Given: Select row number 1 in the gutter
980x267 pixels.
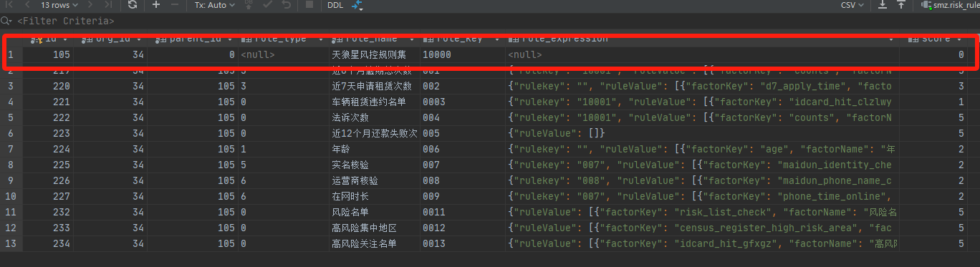Looking at the screenshot, I should pyautogui.click(x=11, y=54).
